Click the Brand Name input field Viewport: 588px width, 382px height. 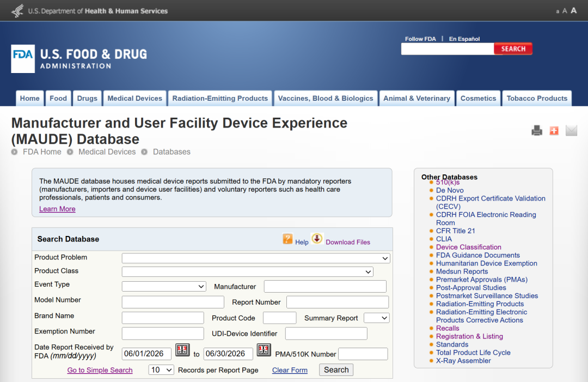click(x=163, y=318)
